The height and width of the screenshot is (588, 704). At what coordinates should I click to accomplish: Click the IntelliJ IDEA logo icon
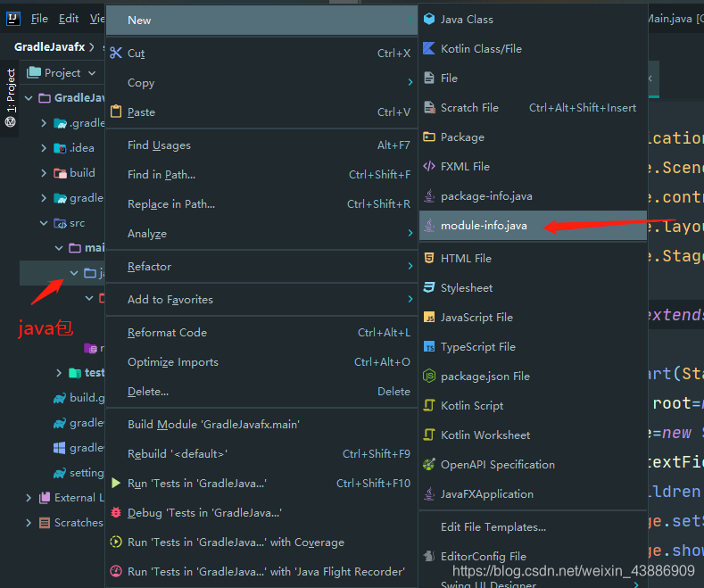13,19
